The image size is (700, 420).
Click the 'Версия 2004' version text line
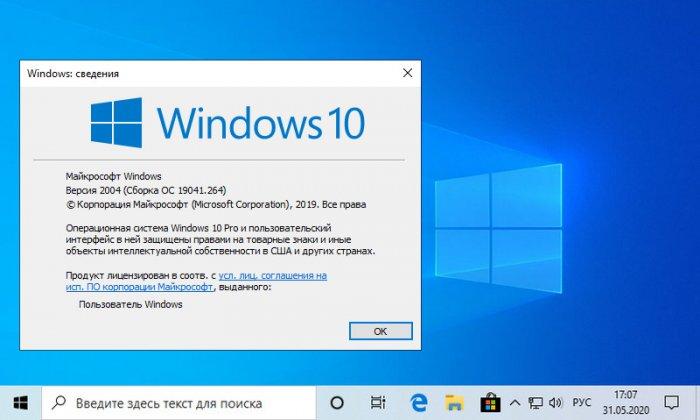pyautogui.click(x=146, y=191)
